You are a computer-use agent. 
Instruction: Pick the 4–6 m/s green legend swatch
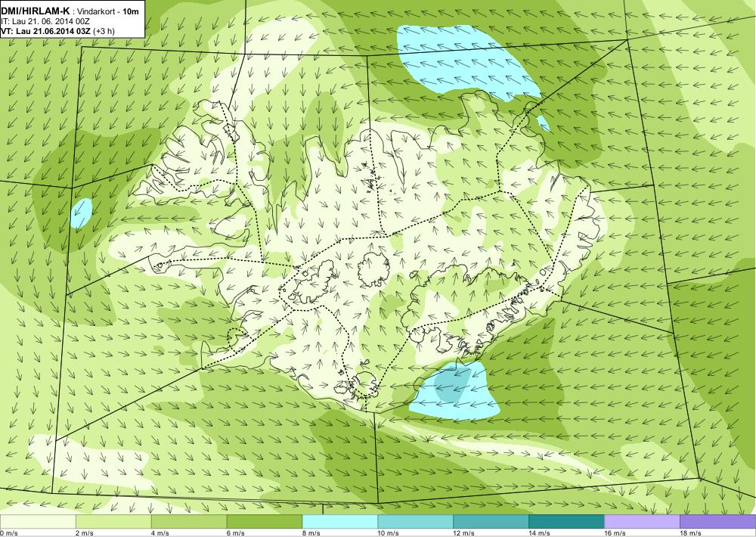coord(189,522)
